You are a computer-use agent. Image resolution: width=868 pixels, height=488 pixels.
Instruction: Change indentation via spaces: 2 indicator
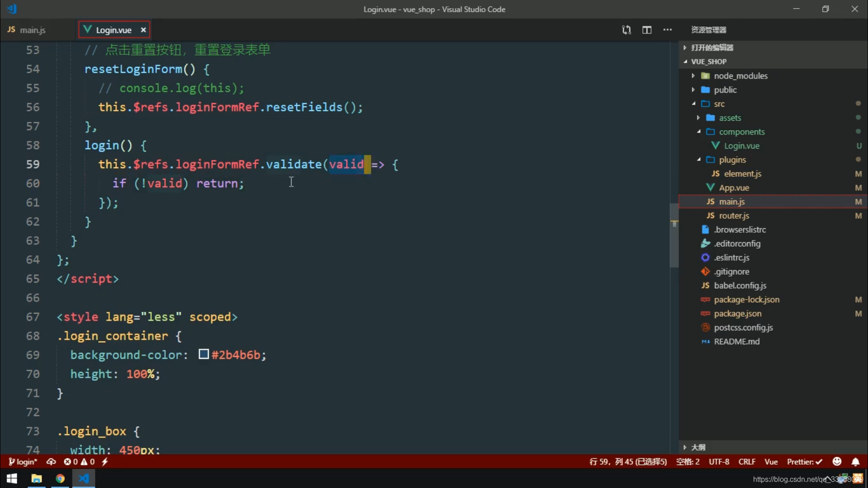tap(688, 462)
